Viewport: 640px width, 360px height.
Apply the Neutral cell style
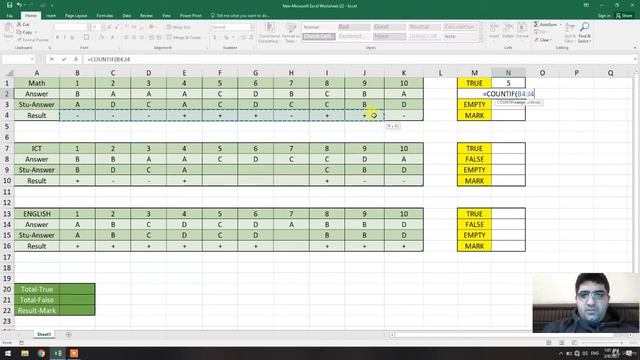(x=424, y=27)
